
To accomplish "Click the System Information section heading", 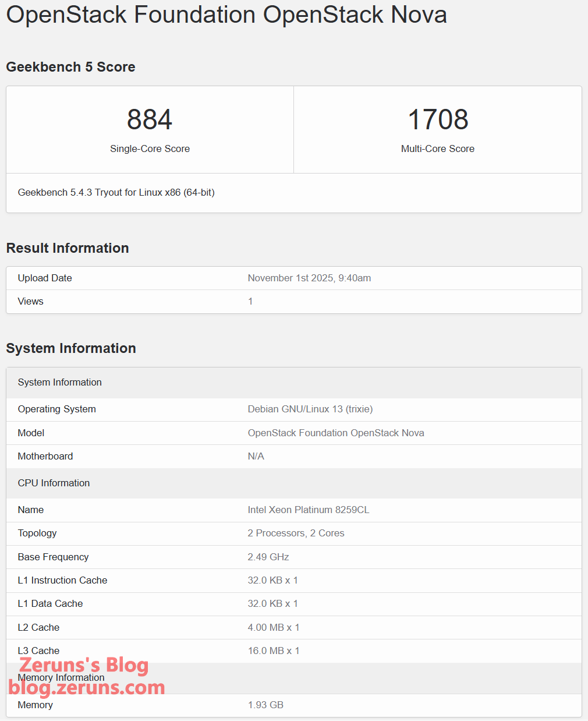I will (71, 348).
